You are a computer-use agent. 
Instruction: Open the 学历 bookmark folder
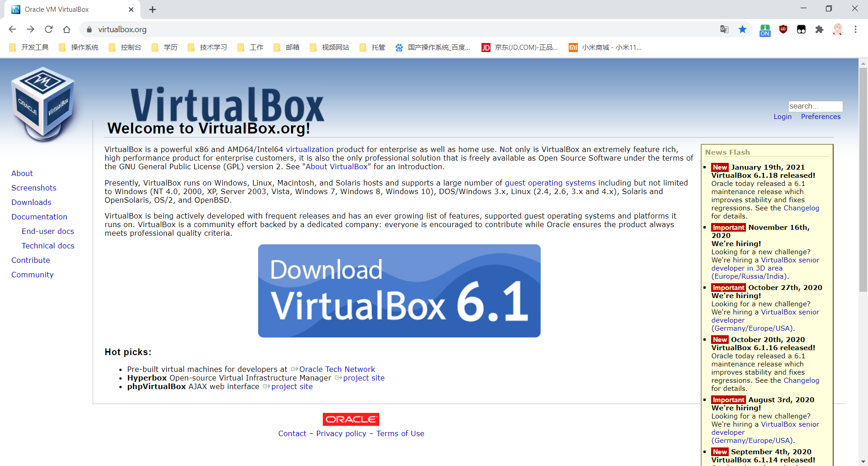click(x=165, y=48)
